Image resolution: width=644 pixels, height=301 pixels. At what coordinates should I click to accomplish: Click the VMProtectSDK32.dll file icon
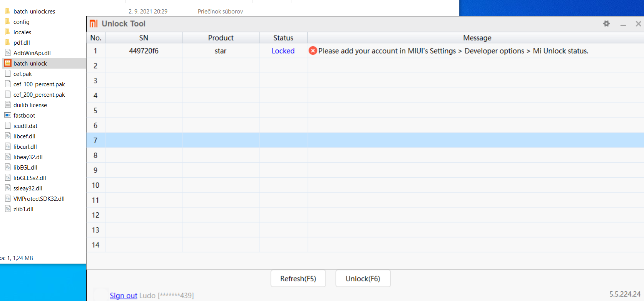click(x=7, y=198)
